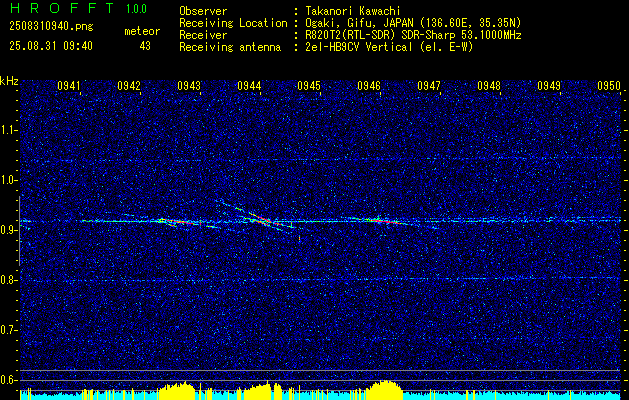The image size is (629, 400).
Task: Click the 1.0 kHz axis label
Action: [8, 180]
